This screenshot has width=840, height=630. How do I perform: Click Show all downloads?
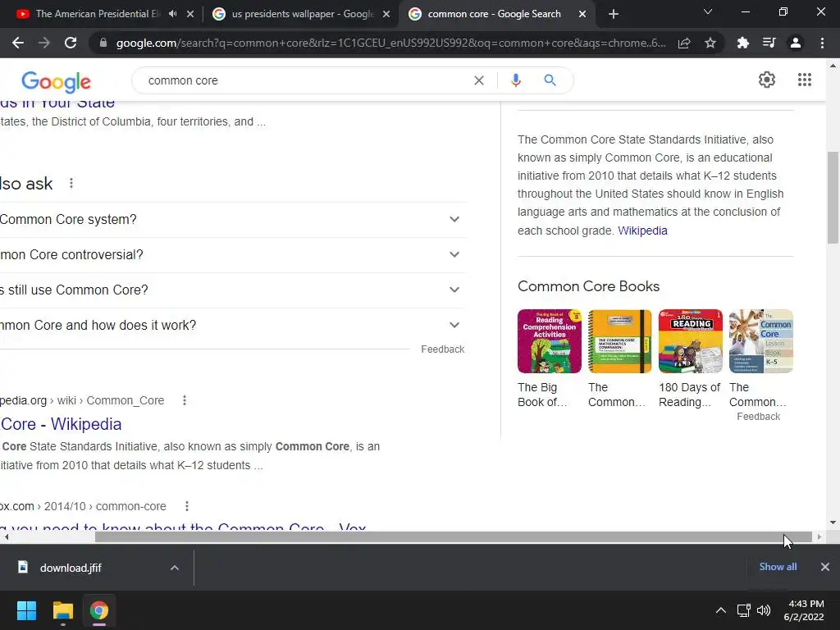778,567
